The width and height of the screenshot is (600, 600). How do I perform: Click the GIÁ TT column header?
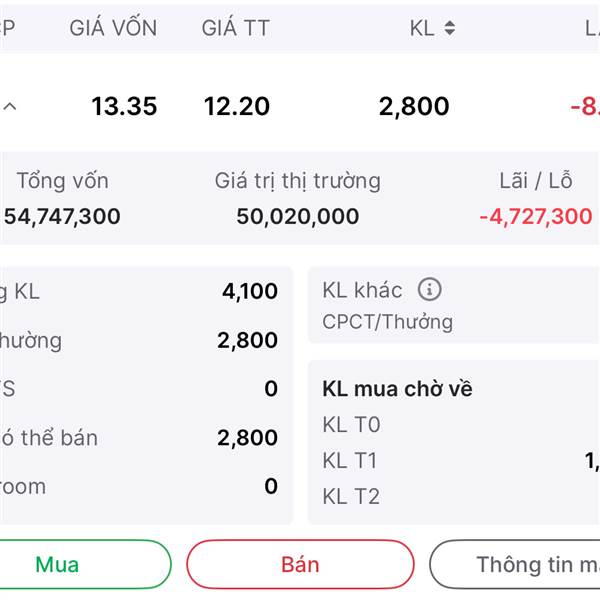235,28
